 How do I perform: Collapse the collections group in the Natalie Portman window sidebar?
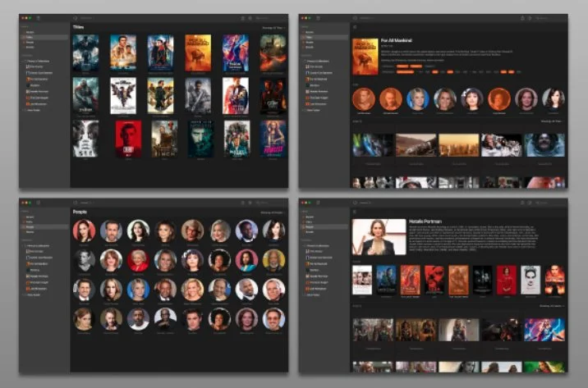click(x=305, y=246)
